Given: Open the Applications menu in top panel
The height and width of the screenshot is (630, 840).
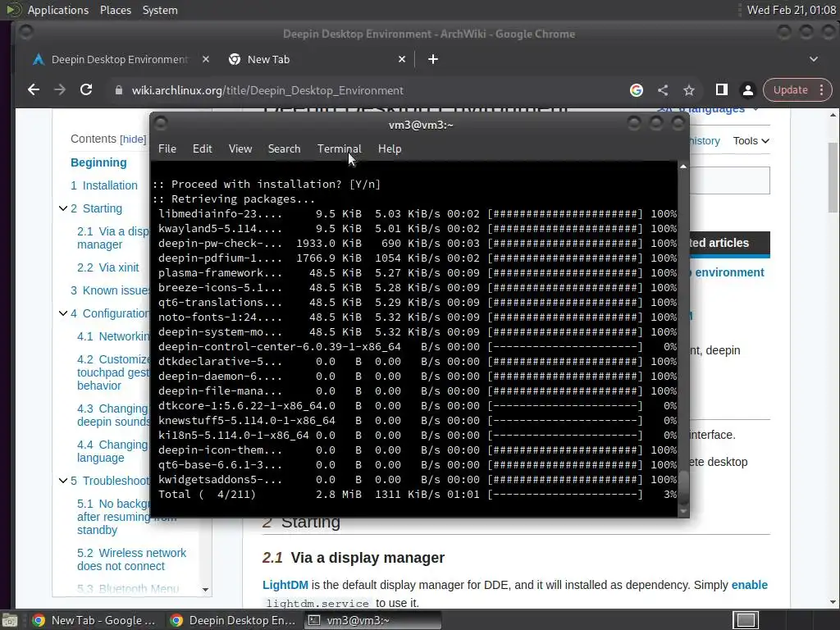Looking at the screenshot, I should coord(58,10).
